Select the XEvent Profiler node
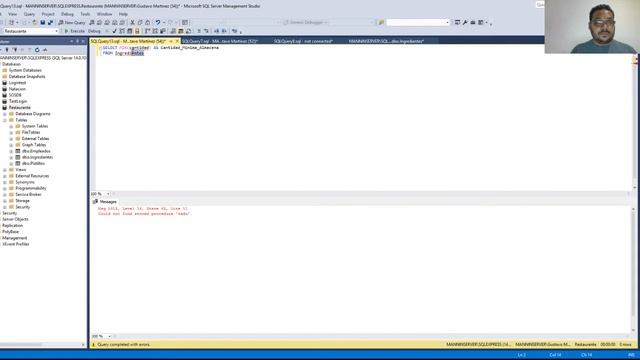 click(16, 244)
